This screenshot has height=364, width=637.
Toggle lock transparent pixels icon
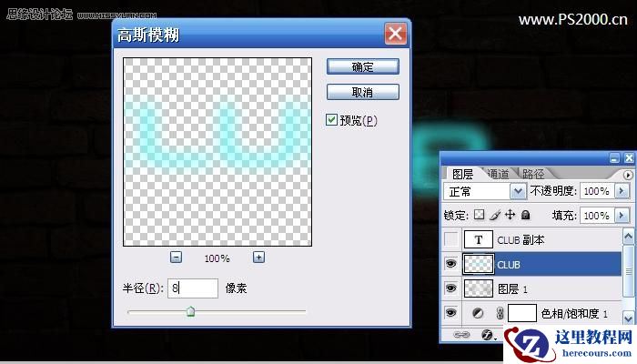[x=480, y=215]
